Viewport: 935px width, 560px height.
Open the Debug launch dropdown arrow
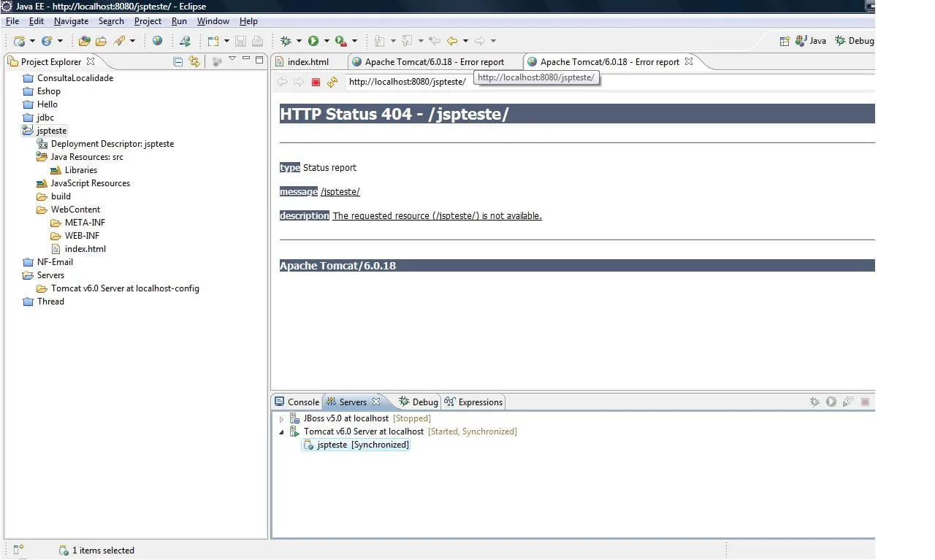point(299,41)
